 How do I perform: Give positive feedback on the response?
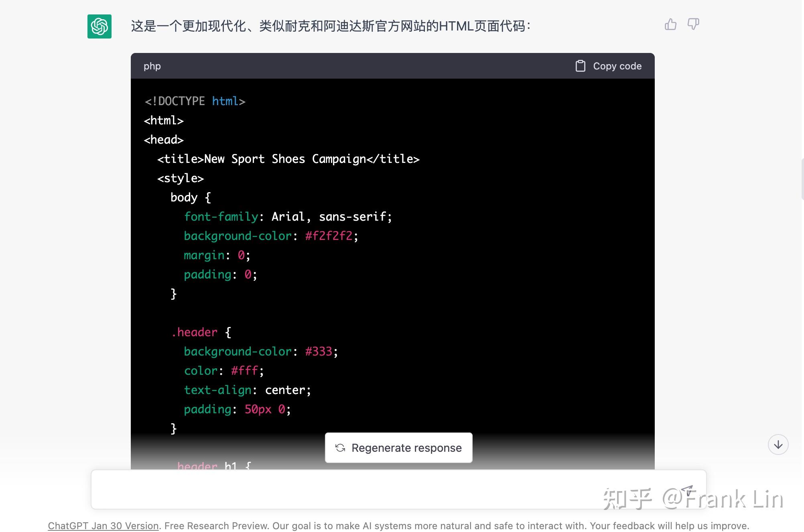pos(670,24)
